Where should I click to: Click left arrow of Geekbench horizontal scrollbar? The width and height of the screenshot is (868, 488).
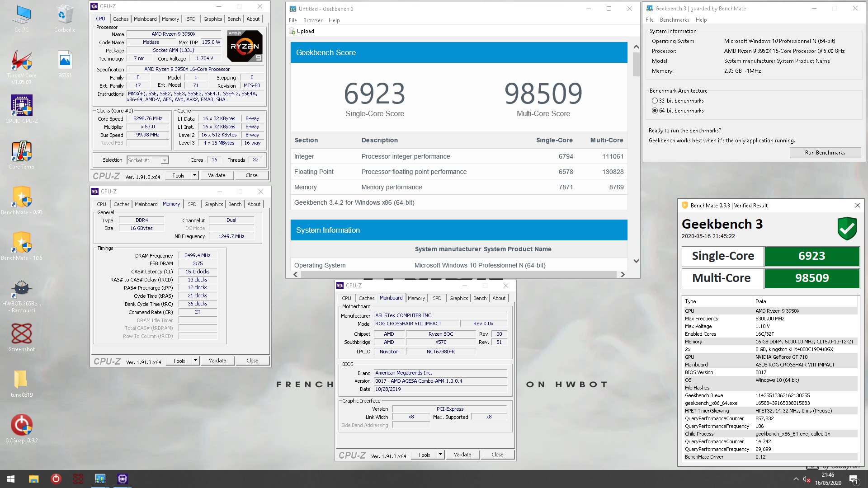tap(296, 274)
